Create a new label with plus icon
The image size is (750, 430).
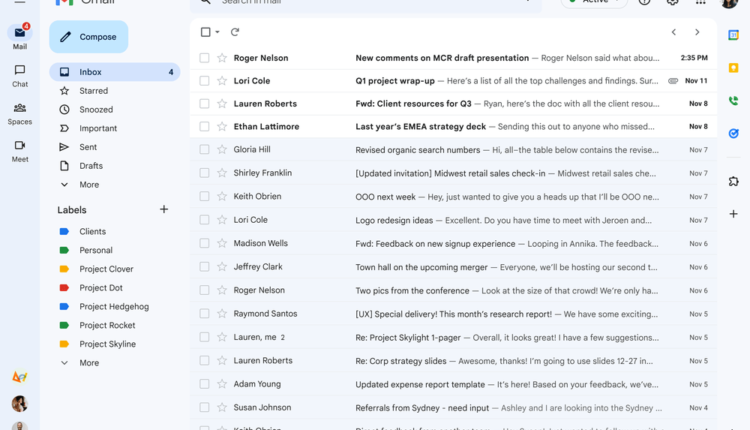164,210
